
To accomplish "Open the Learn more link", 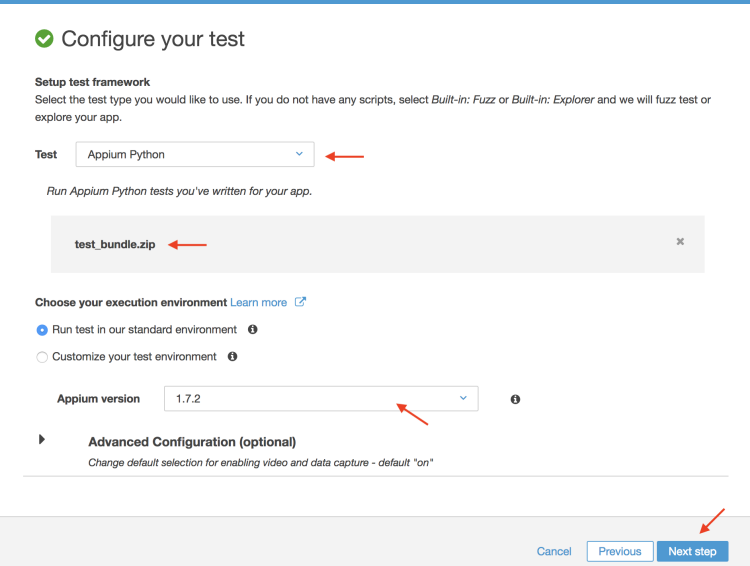I will [x=258, y=302].
